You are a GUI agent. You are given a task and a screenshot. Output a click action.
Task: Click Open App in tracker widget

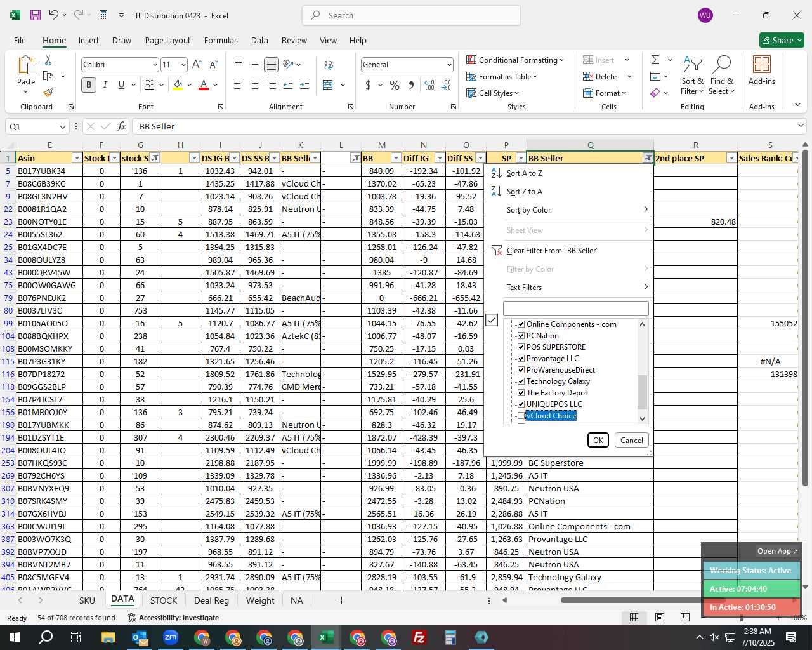point(777,551)
